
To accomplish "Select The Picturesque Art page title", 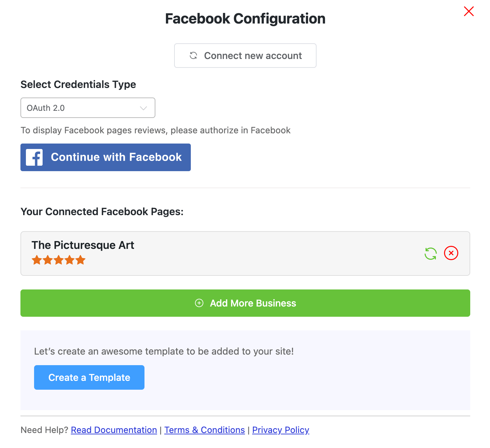I will pos(83,245).
